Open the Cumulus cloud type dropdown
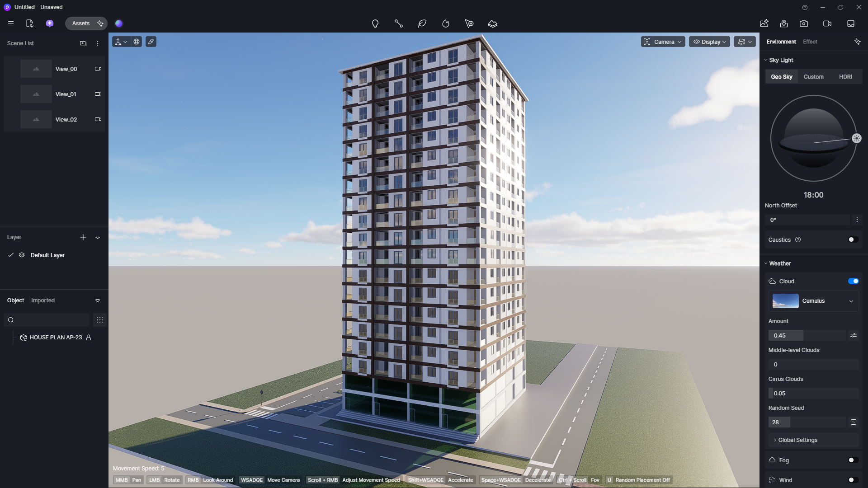 (813, 301)
